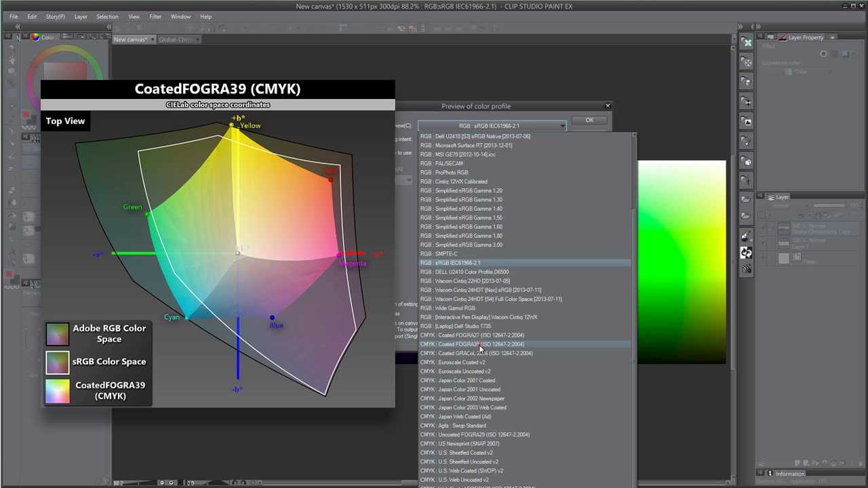Choose CMYK : Coated FOGRA27 profile
The image size is (868, 488).
pyautogui.click(x=525, y=335)
